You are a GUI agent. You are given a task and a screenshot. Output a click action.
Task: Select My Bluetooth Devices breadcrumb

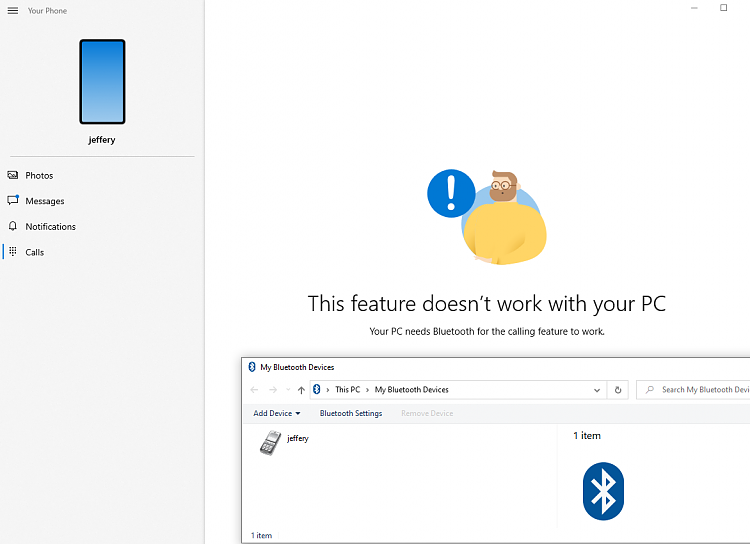[x=412, y=389]
